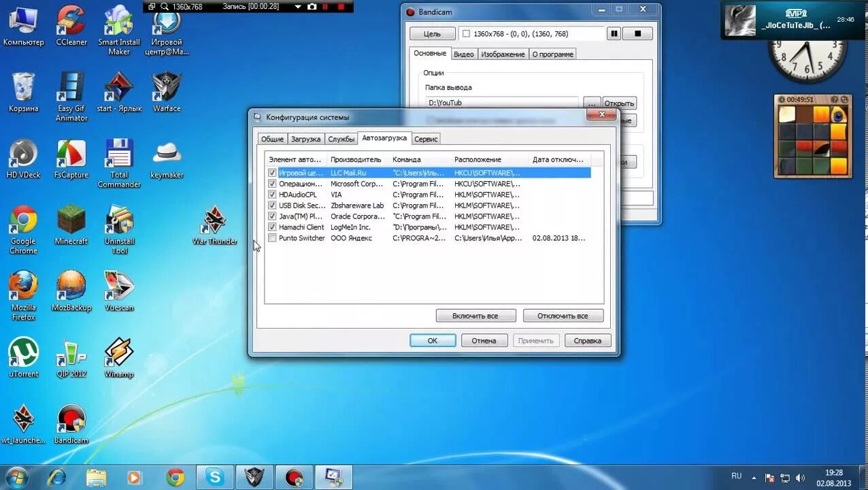The width and height of the screenshot is (868, 490).
Task: Uncheck the Операцион... Microsoft startup entry
Action: click(x=272, y=184)
